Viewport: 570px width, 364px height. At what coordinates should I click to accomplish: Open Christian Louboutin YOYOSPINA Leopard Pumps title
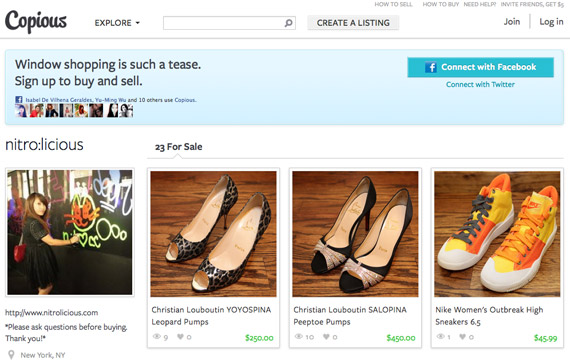[x=211, y=316]
